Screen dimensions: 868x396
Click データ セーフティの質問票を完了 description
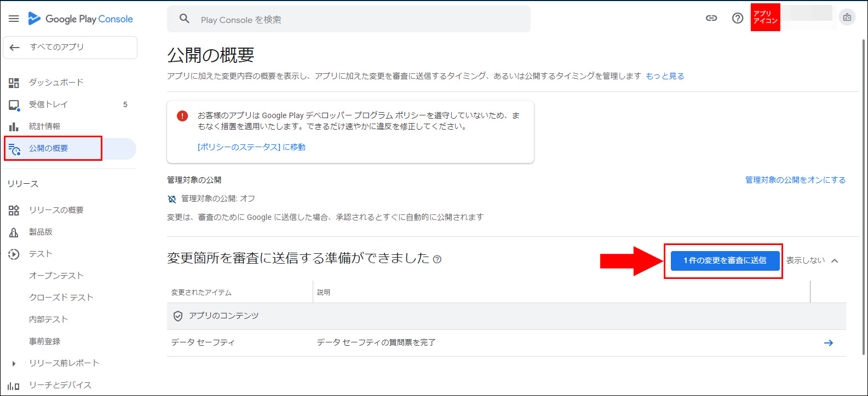(x=376, y=342)
